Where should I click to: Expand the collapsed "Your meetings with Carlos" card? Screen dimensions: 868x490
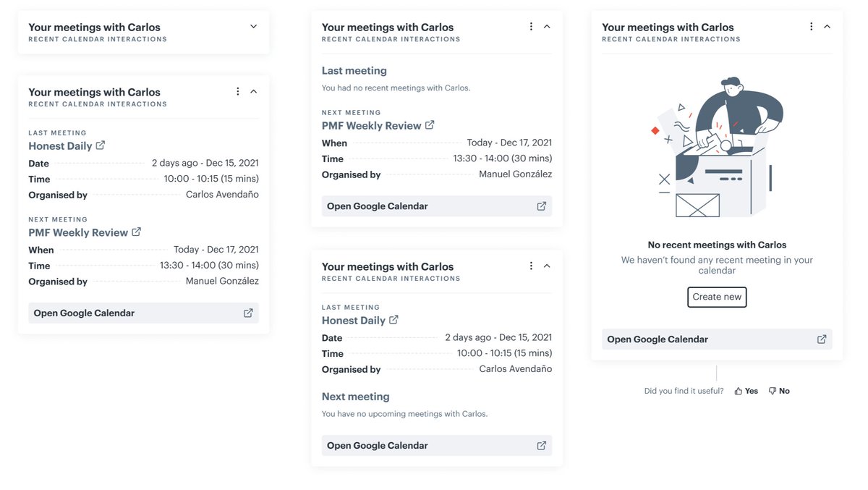click(x=253, y=27)
